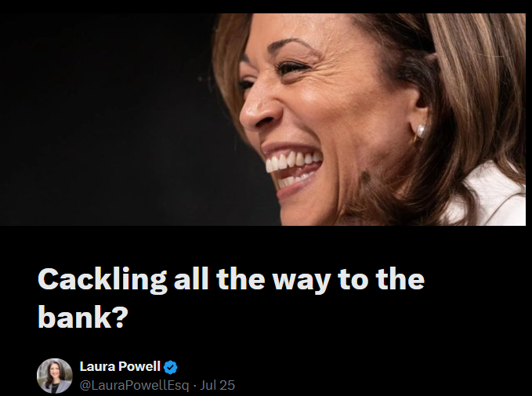This screenshot has width=532, height=396.
Task: Click the blue verified checkmark badge
Action: pos(170,367)
